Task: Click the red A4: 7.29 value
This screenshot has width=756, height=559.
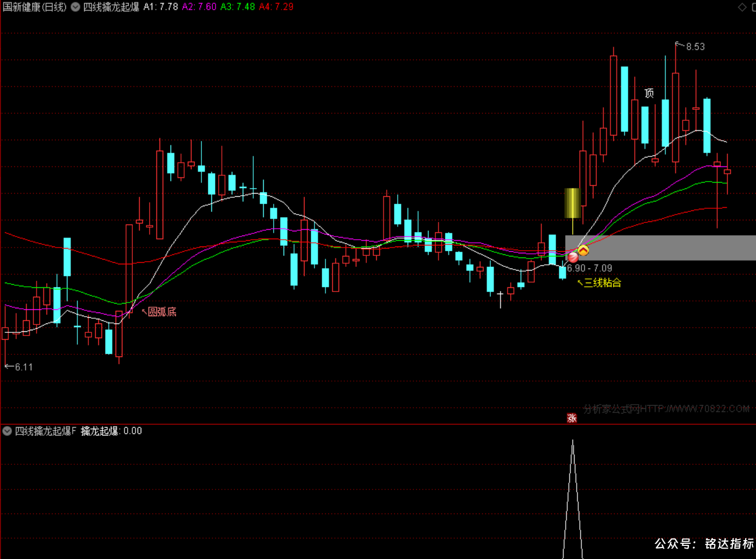Action: point(276,7)
